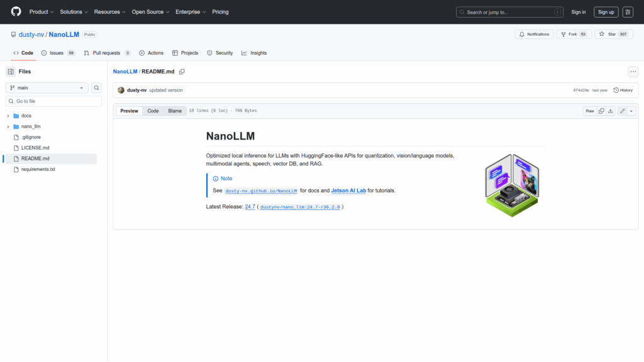This screenshot has height=362, width=644.
Task: Collapse the Files side panel
Action: 11,72
